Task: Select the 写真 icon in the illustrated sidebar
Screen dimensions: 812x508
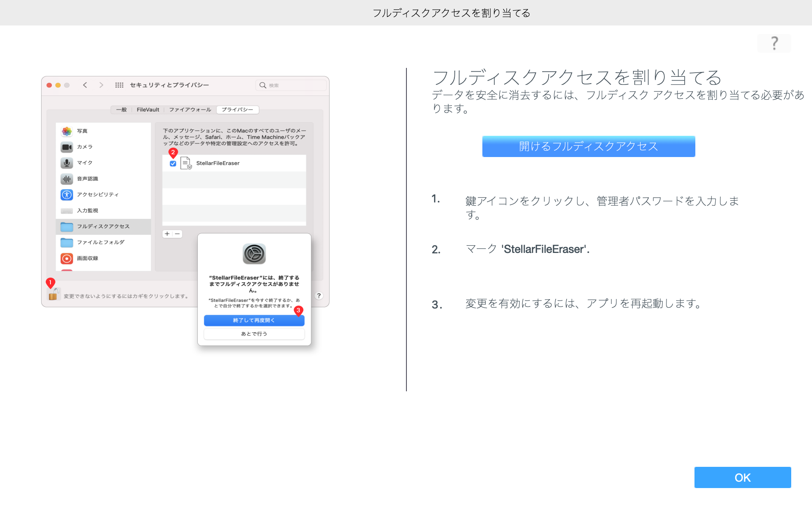Action: click(x=67, y=131)
